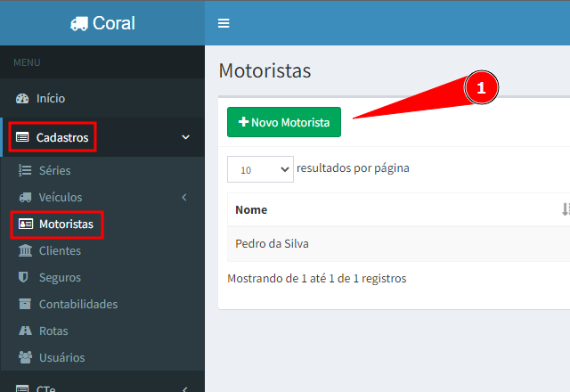Expand the CTe menu section
The width and height of the screenshot is (570, 392).
(x=184, y=388)
